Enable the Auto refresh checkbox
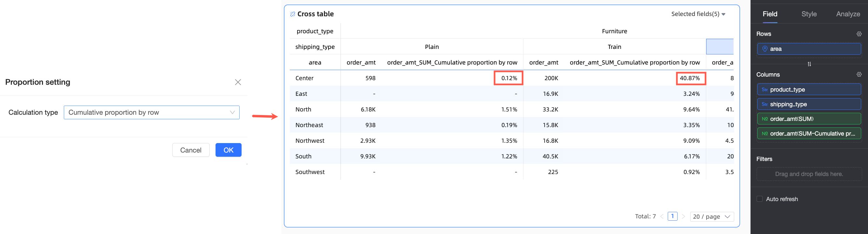The height and width of the screenshot is (234, 868). pos(760,199)
